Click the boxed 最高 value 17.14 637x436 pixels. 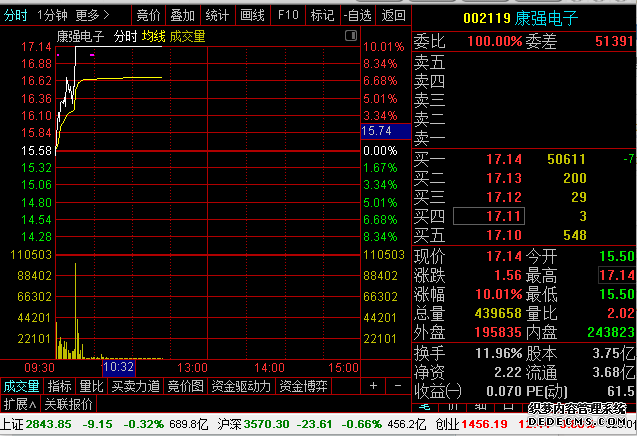616,275
